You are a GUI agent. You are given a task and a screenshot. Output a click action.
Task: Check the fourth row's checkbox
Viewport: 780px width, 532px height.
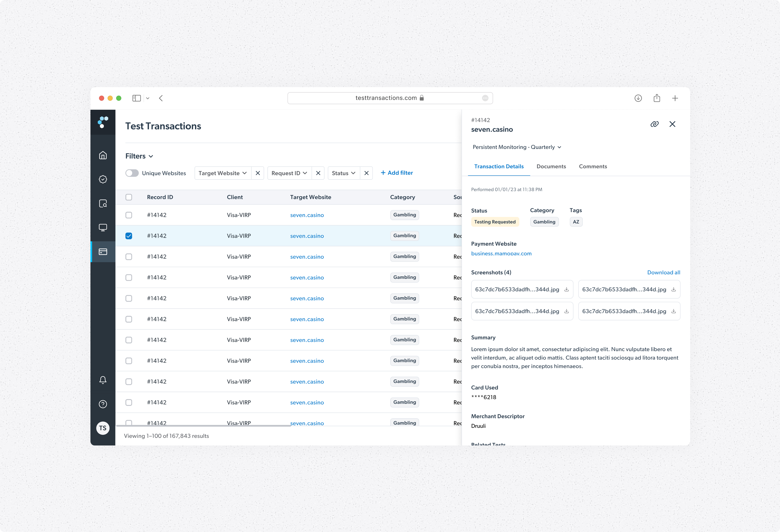(x=129, y=278)
